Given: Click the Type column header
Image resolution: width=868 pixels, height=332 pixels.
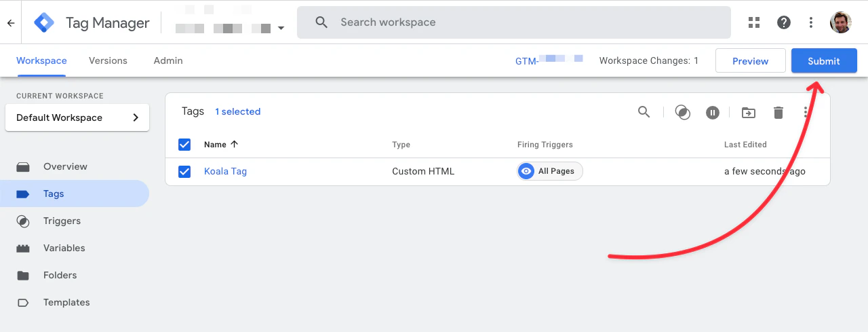Looking at the screenshot, I should [401, 145].
